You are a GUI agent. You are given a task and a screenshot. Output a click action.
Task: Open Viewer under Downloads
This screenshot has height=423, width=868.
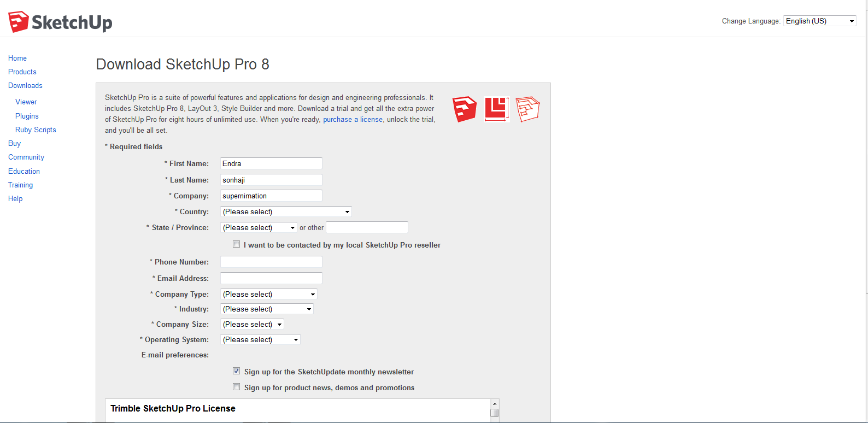coord(26,102)
